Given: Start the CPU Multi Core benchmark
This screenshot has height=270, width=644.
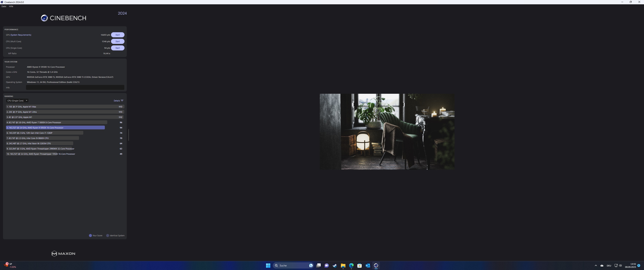Looking at the screenshot, I should [x=118, y=41].
